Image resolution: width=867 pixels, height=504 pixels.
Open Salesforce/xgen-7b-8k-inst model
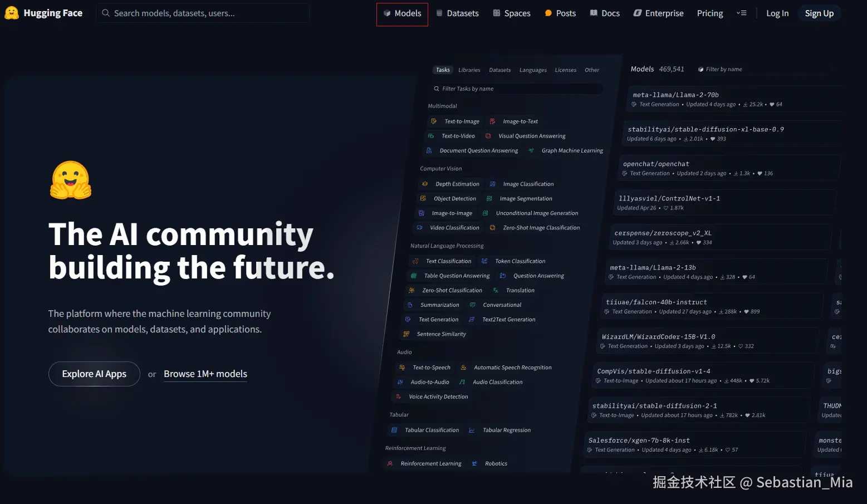pos(695,444)
